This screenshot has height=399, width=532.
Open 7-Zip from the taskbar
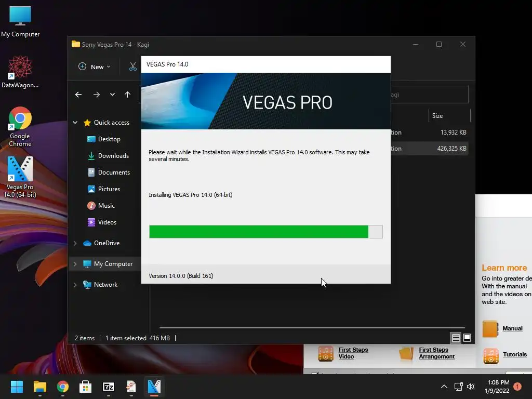pos(109,387)
